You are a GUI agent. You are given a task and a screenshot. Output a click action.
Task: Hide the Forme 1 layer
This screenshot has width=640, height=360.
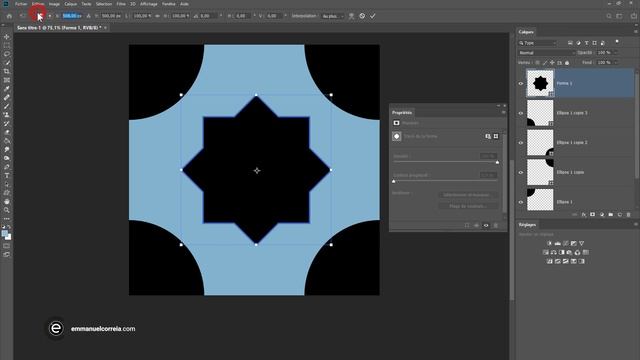(521, 83)
